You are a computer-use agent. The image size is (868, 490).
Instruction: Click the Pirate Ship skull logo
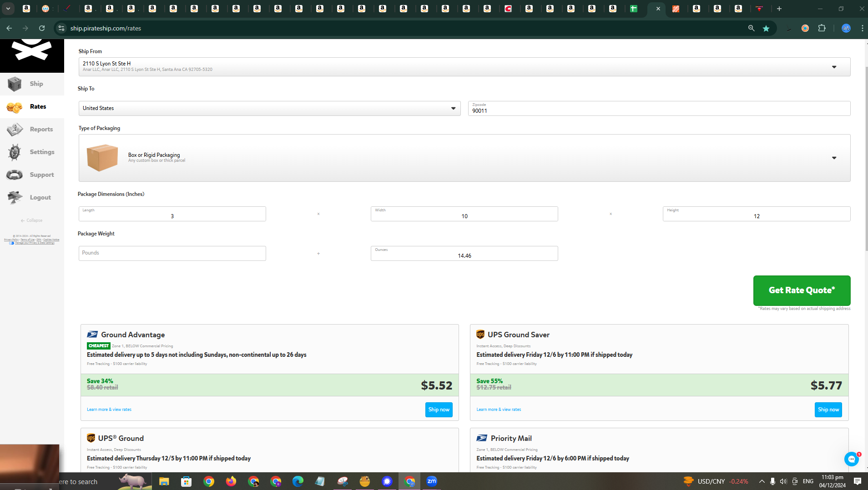click(32, 50)
